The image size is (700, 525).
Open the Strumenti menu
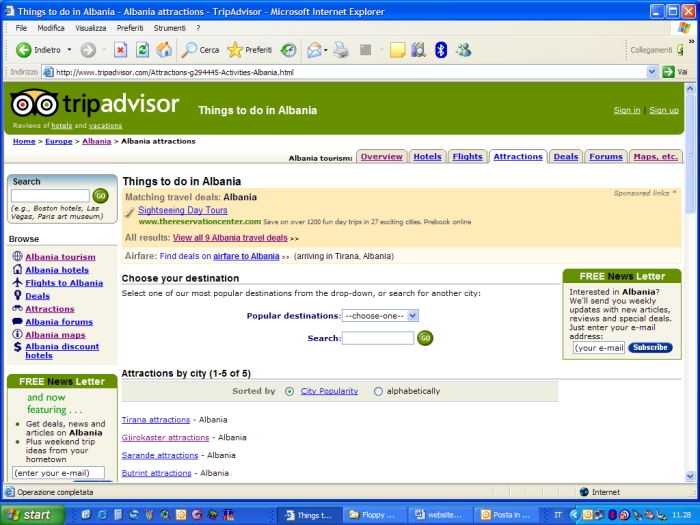point(169,28)
